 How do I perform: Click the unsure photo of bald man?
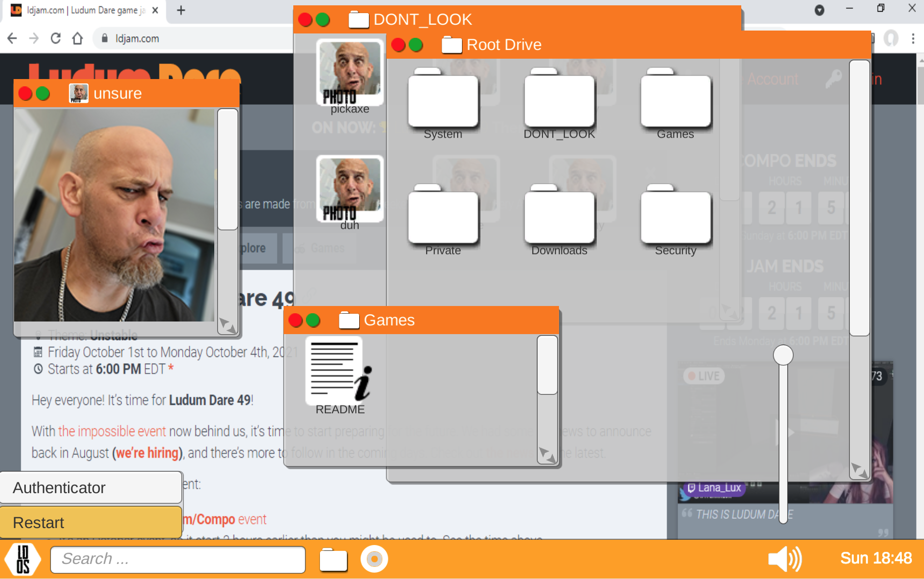114,215
